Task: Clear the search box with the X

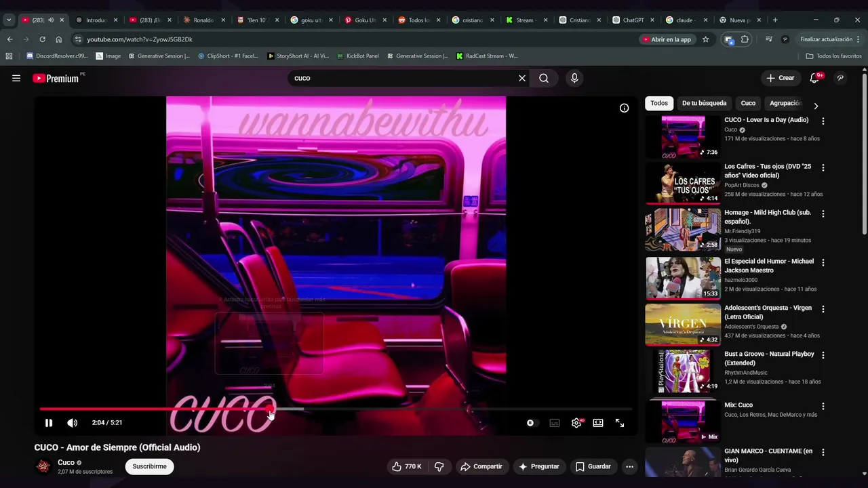Action: [x=522, y=78]
